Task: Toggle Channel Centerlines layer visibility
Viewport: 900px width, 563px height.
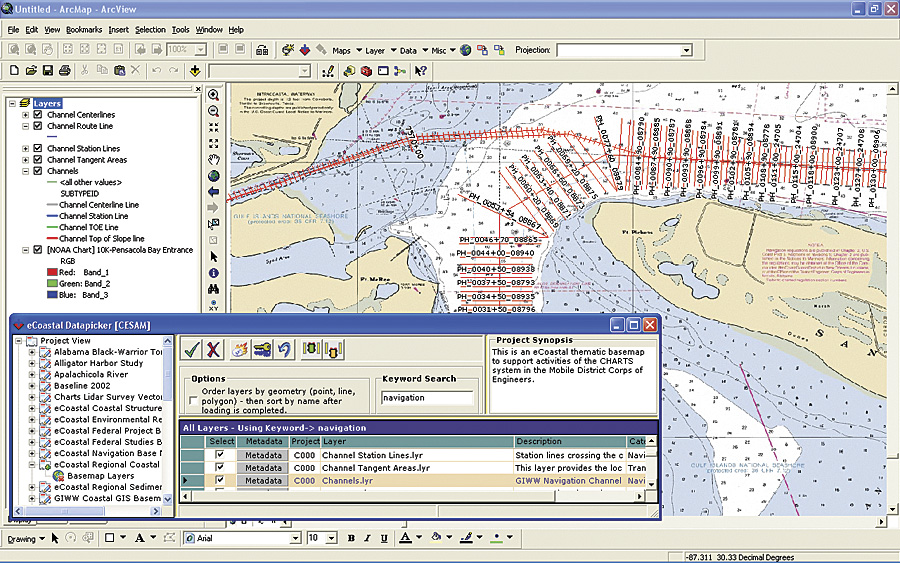Action: [x=38, y=114]
